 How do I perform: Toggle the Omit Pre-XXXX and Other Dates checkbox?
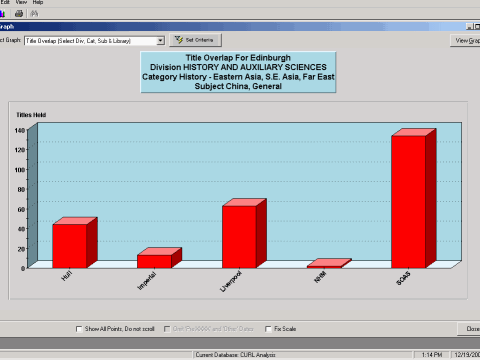pos(167,329)
